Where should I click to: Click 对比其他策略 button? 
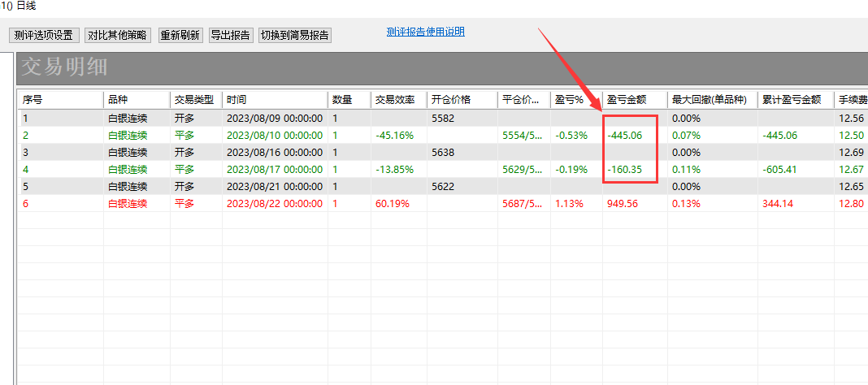click(118, 35)
